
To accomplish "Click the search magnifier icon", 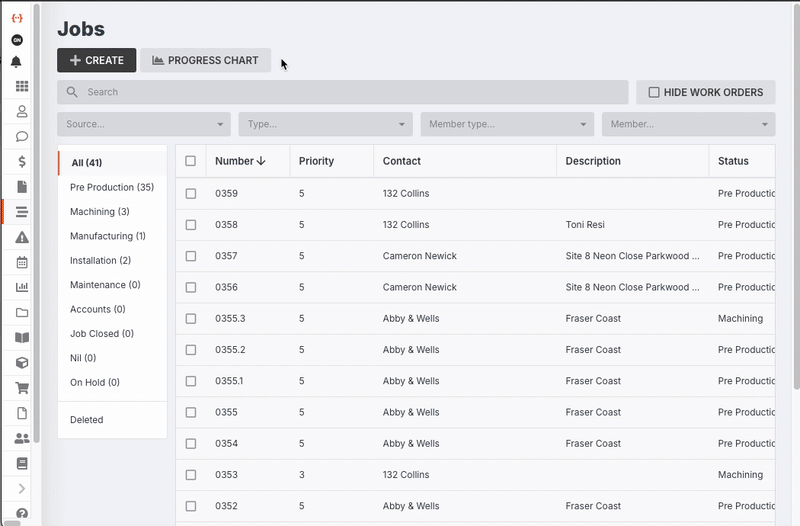I will click(x=72, y=92).
